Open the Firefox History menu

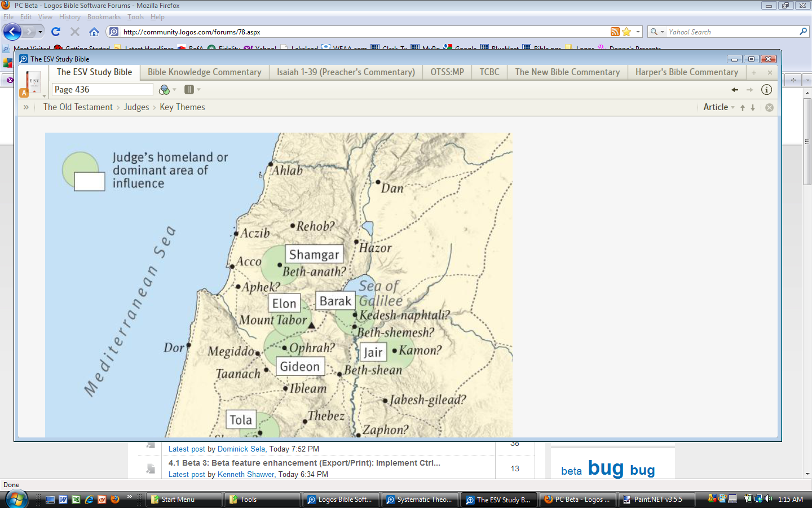click(x=70, y=17)
